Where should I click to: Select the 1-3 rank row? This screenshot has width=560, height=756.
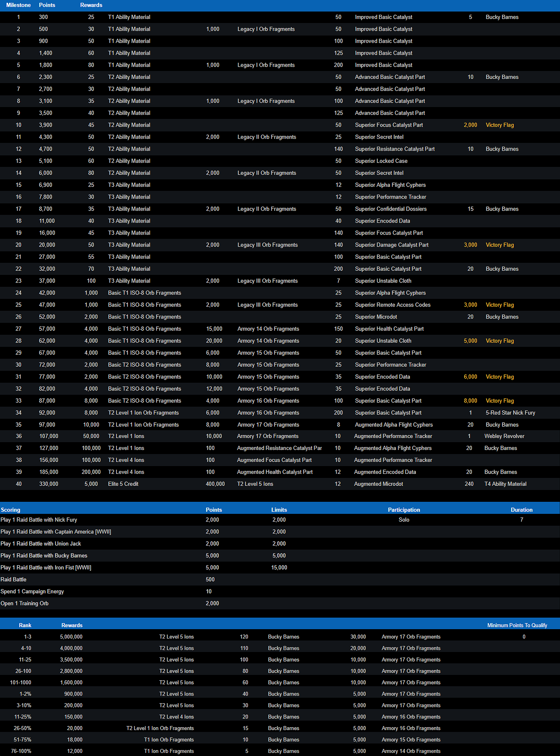tap(27, 637)
